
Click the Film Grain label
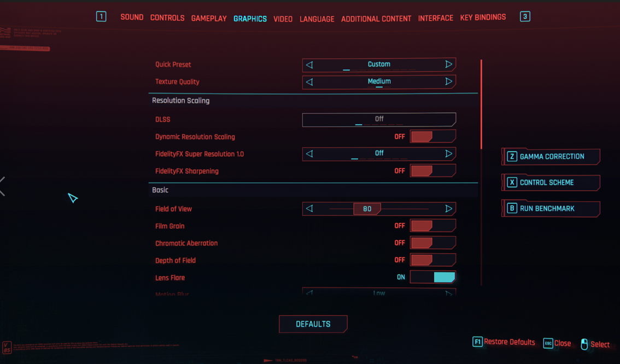tap(169, 226)
